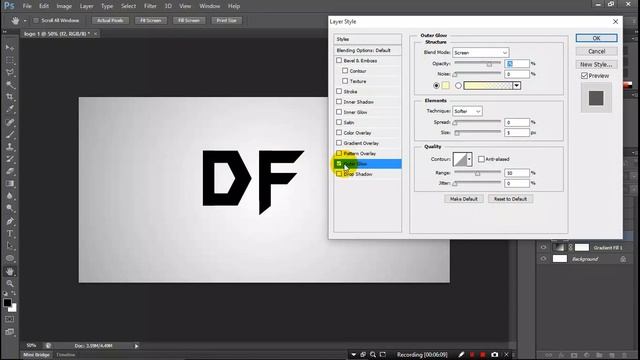Select the Clone Stamp tool
The width and height of the screenshot is (640, 360).
click(10, 147)
